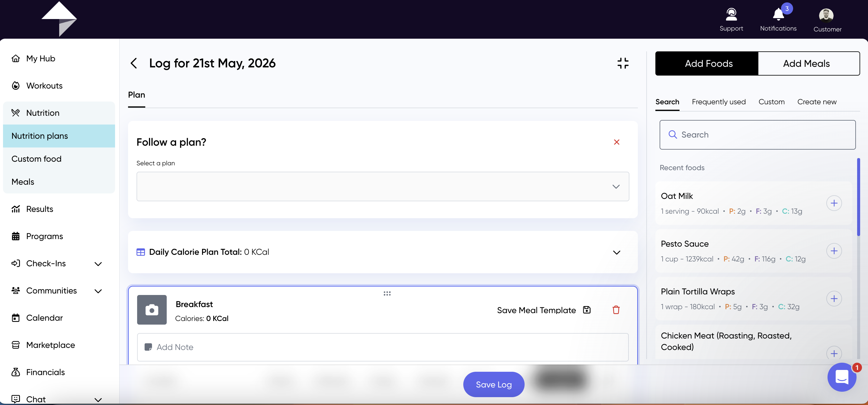Select the Create new tab

[x=817, y=102]
